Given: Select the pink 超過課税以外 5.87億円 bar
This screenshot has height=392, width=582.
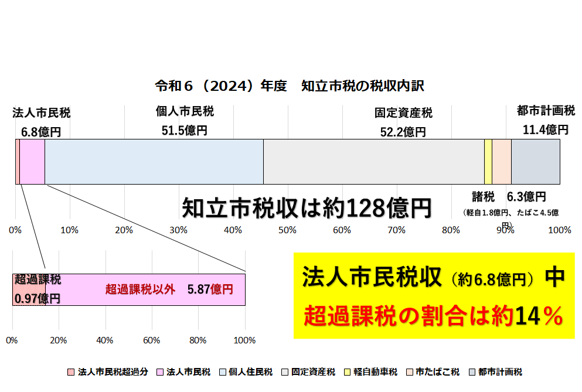Looking at the screenshot, I should [145, 289].
